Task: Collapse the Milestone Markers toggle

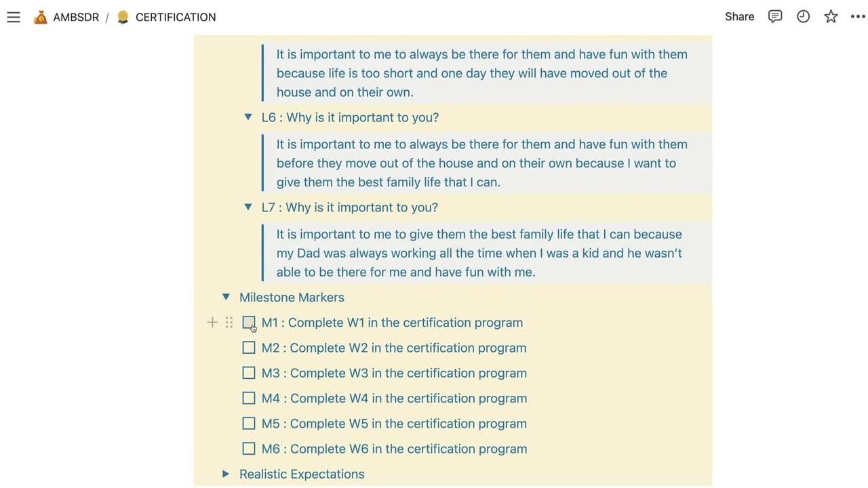Action: click(x=226, y=297)
